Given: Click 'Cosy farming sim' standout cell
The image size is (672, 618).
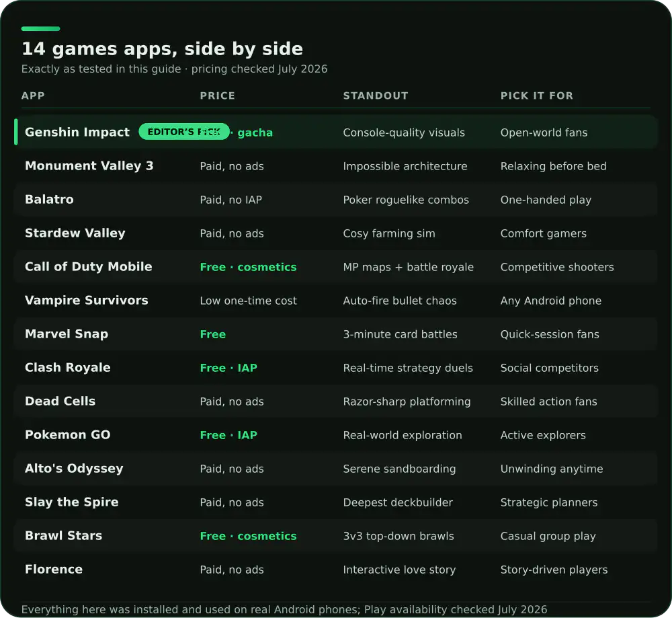Looking at the screenshot, I should [x=388, y=234].
